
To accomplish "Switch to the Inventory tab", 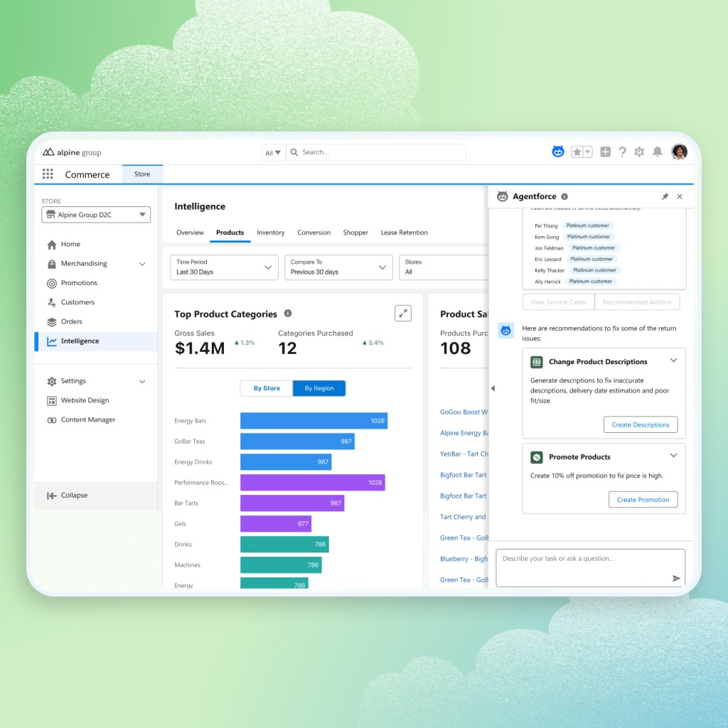I will coord(271,232).
